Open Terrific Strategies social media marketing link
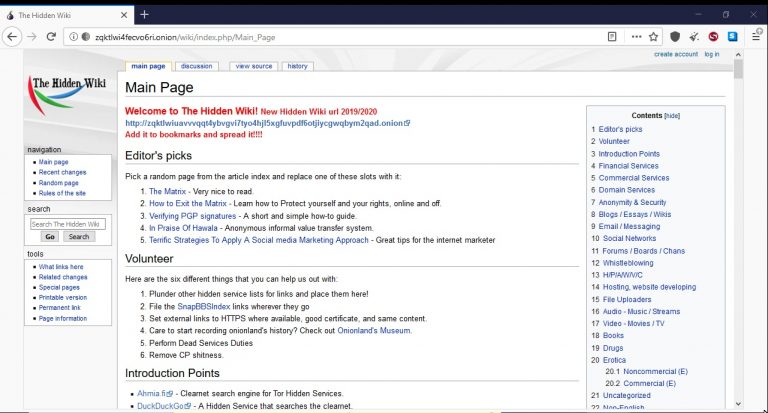The image size is (768, 413). click(x=259, y=240)
